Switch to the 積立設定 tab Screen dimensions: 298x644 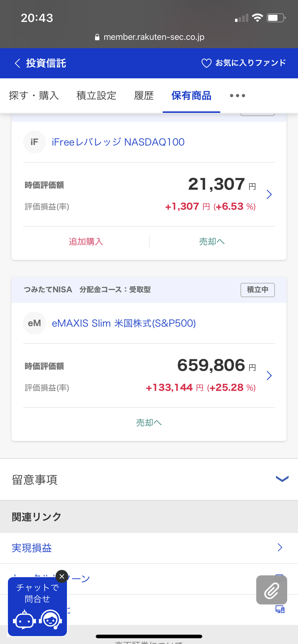point(96,96)
